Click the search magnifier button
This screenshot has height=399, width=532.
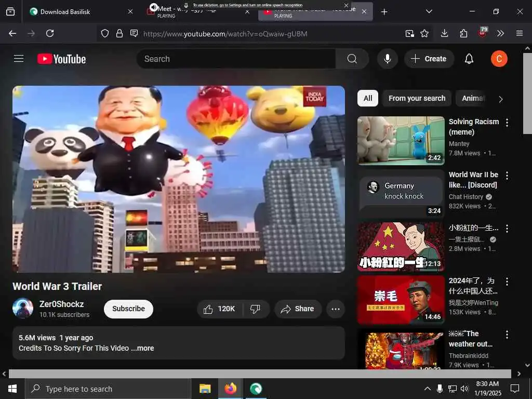click(352, 59)
